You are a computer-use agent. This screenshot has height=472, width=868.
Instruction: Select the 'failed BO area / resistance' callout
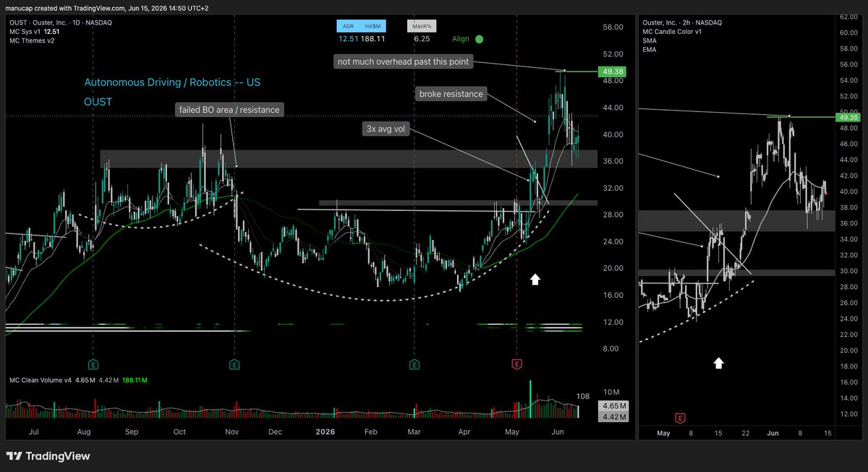231,110
